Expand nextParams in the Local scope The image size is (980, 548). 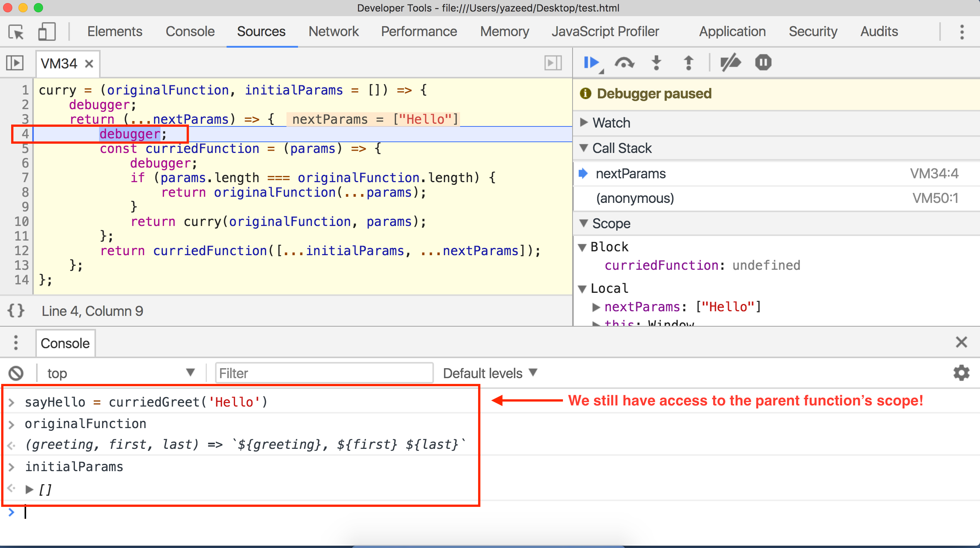(x=596, y=306)
